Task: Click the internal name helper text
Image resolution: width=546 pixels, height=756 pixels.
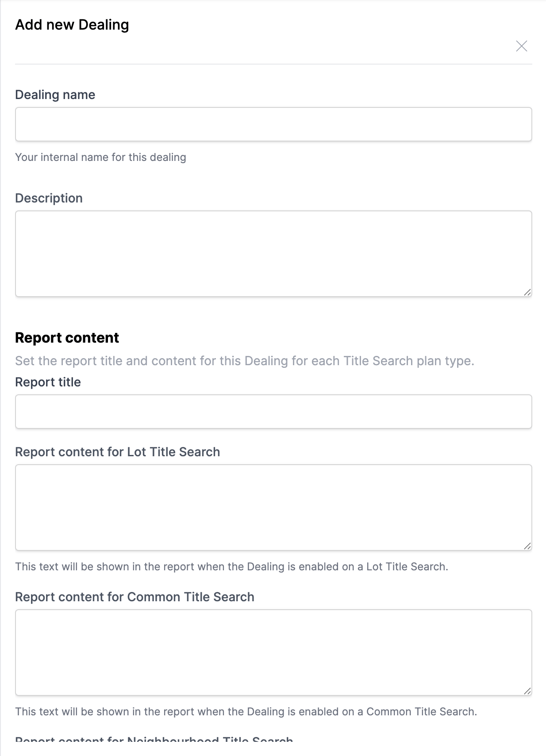Action: click(x=100, y=157)
